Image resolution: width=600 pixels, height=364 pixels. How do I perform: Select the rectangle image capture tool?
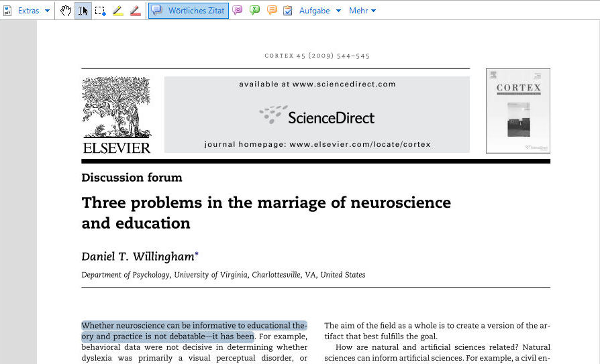[x=100, y=11]
